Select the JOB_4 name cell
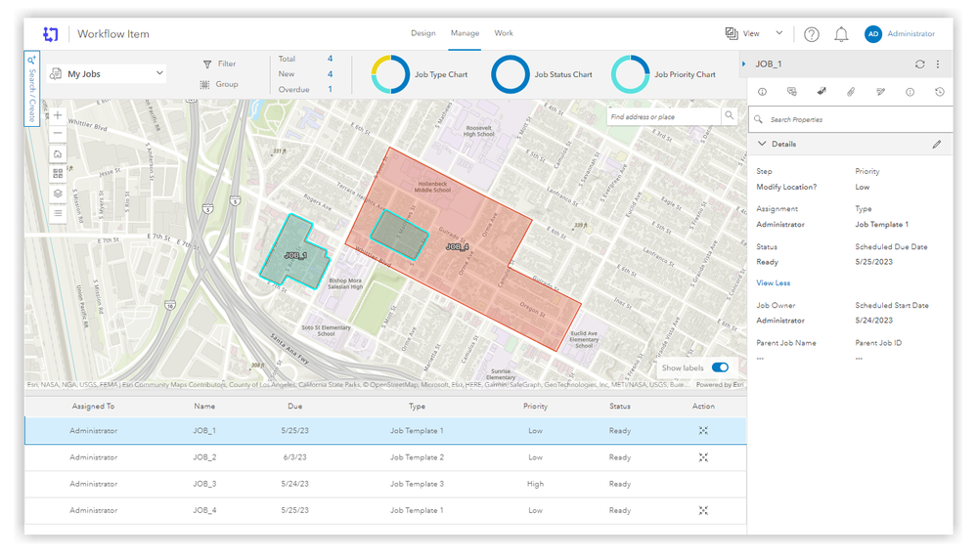Viewport: 977px width, 560px height. click(x=204, y=510)
